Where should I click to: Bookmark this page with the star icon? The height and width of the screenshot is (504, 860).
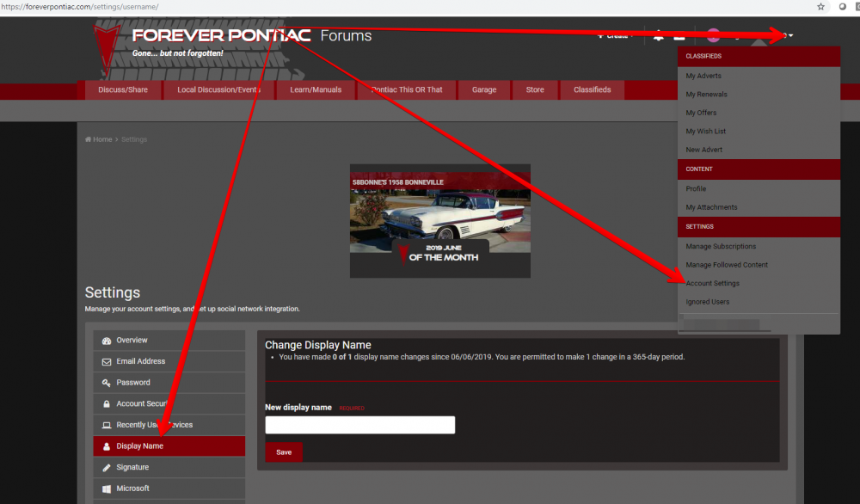tap(820, 7)
